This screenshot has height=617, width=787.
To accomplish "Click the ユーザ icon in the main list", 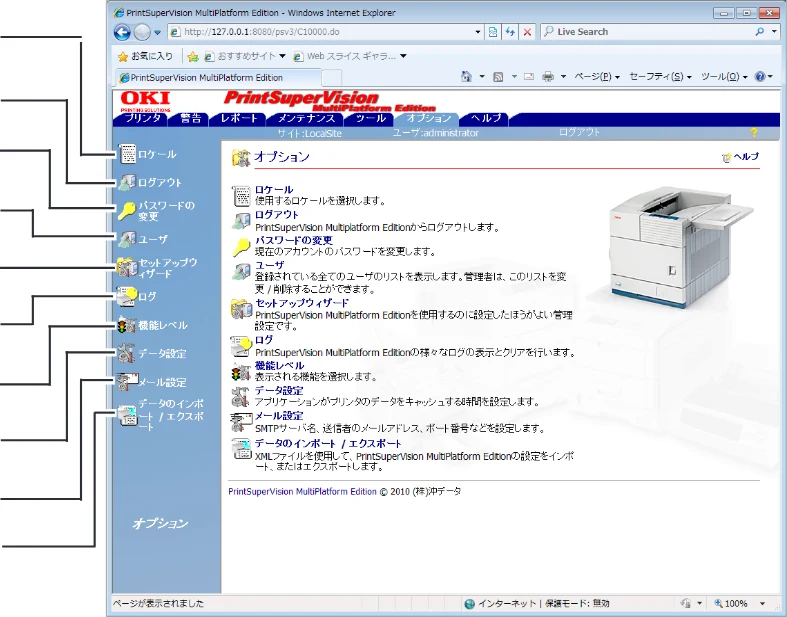I will click(x=241, y=272).
